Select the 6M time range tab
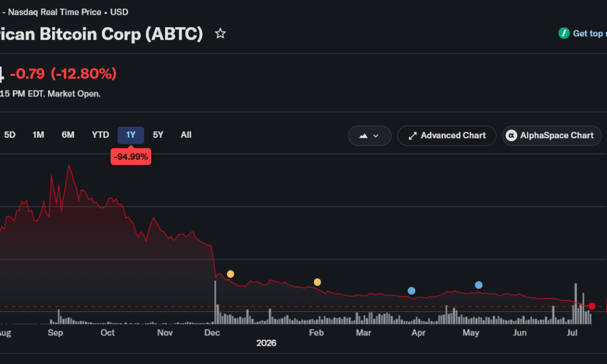 pyautogui.click(x=68, y=135)
